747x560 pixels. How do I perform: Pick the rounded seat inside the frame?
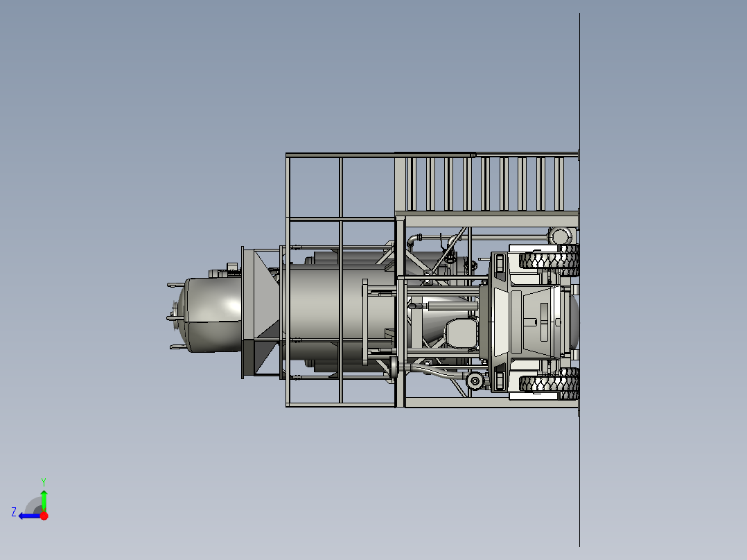click(x=462, y=333)
